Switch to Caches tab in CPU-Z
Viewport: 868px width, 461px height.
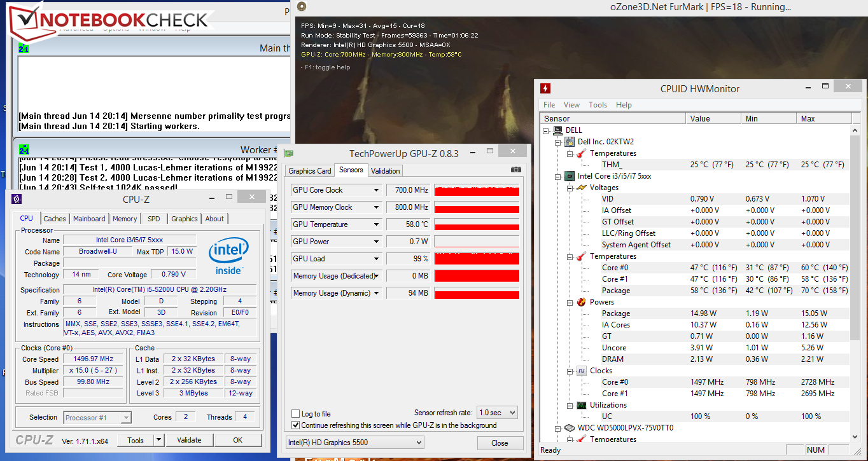click(55, 219)
